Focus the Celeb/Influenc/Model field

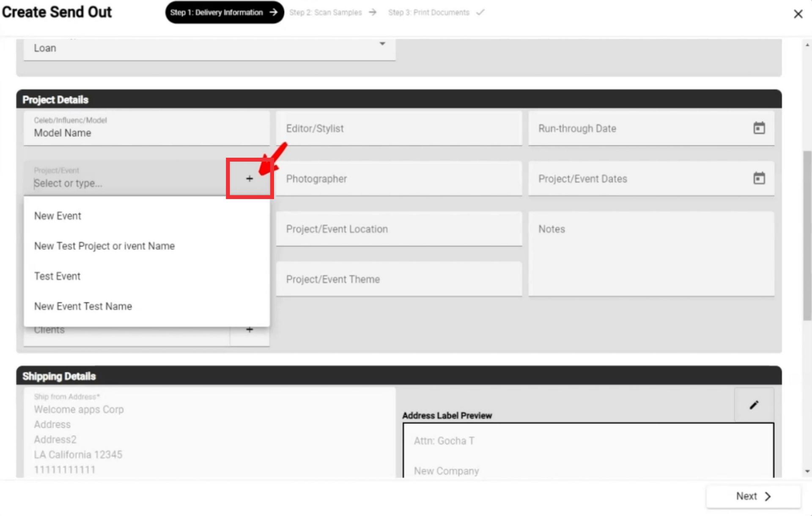point(146,128)
